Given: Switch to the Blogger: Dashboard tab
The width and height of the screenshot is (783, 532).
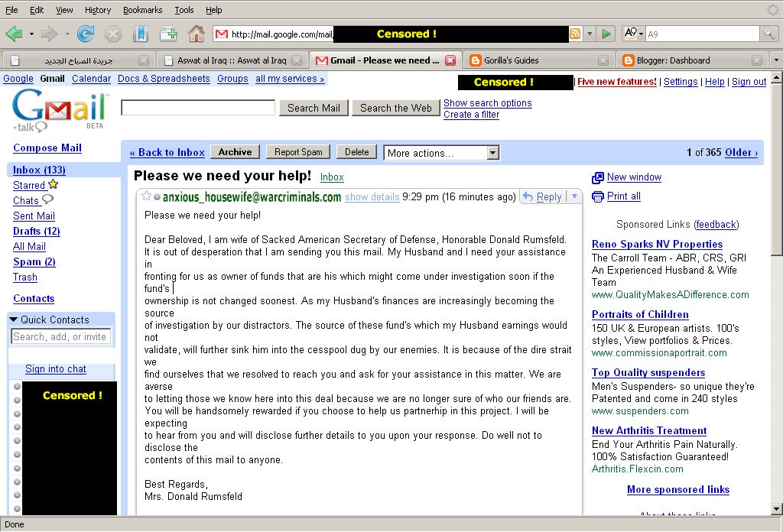Looking at the screenshot, I should pyautogui.click(x=691, y=60).
